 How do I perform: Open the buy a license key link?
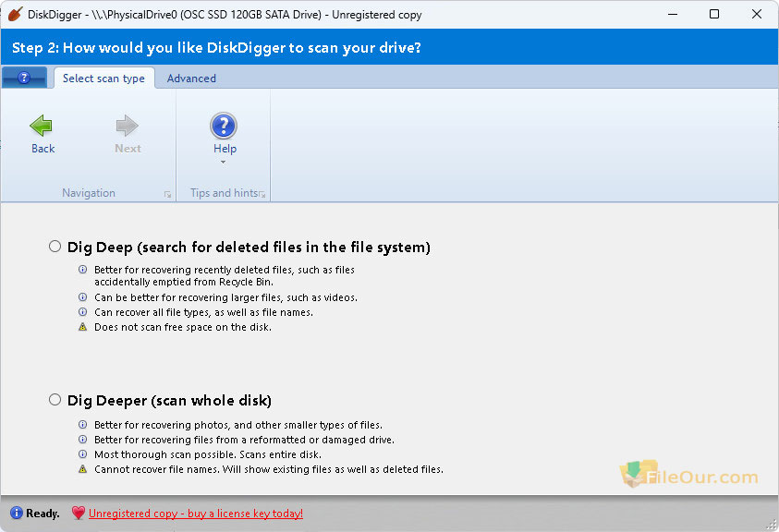pyautogui.click(x=196, y=514)
